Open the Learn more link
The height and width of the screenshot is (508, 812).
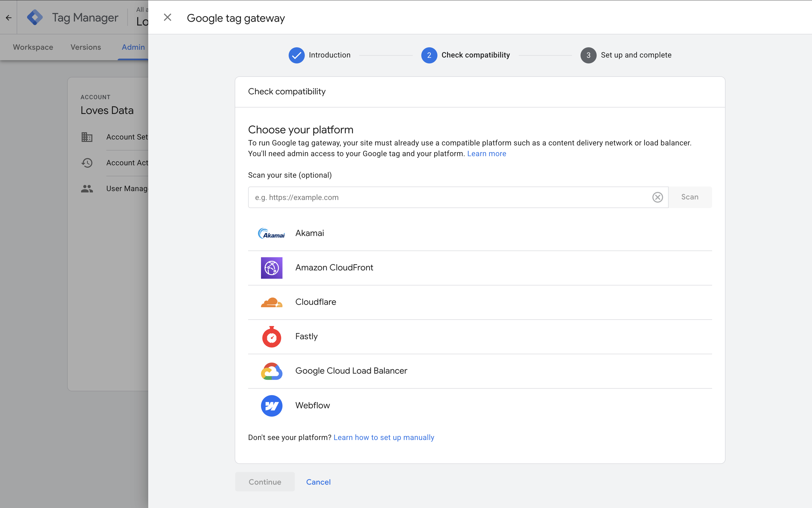pyautogui.click(x=487, y=153)
